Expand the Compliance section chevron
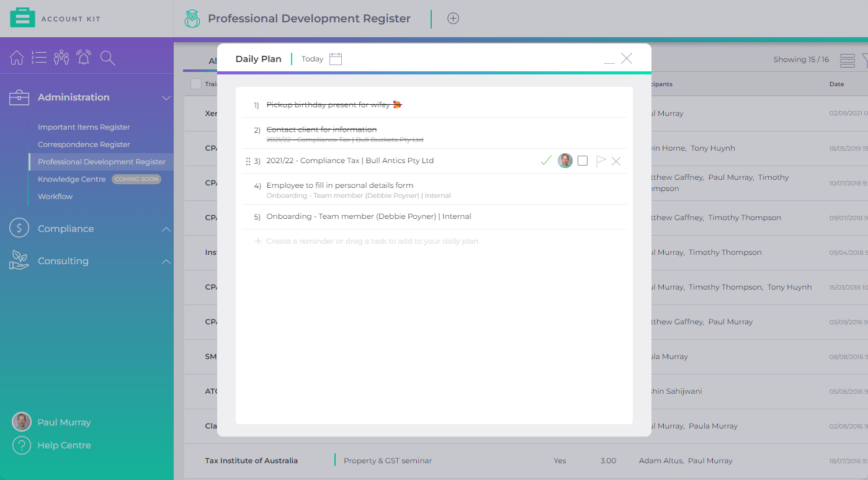 pyautogui.click(x=166, y=229)
